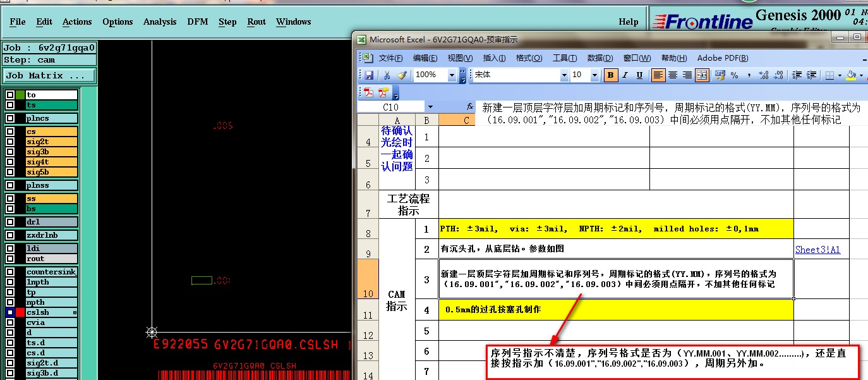Expand PDF toolbar options arrow
This screenshot has width=868, height=380.
coord(396,93)
